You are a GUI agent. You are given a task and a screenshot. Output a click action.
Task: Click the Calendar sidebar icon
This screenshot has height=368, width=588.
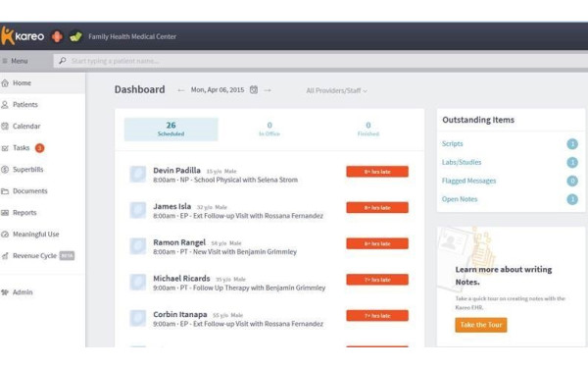pyautogui.click(x=5, y=127)
